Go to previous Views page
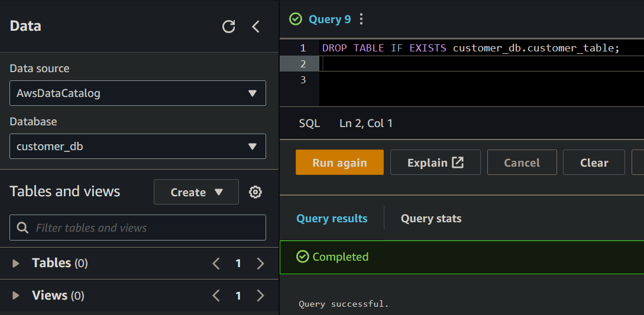Screen dimensions: 644x315 (216, 295)
